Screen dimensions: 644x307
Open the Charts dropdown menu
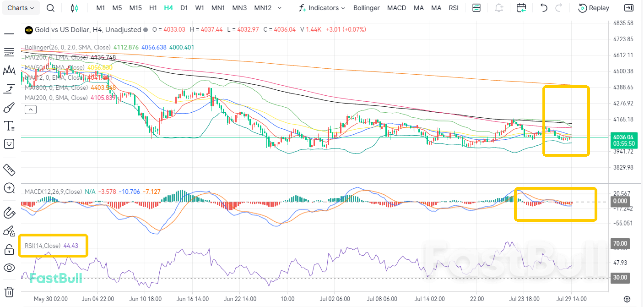pyautogui.click(x=21, y=8)
